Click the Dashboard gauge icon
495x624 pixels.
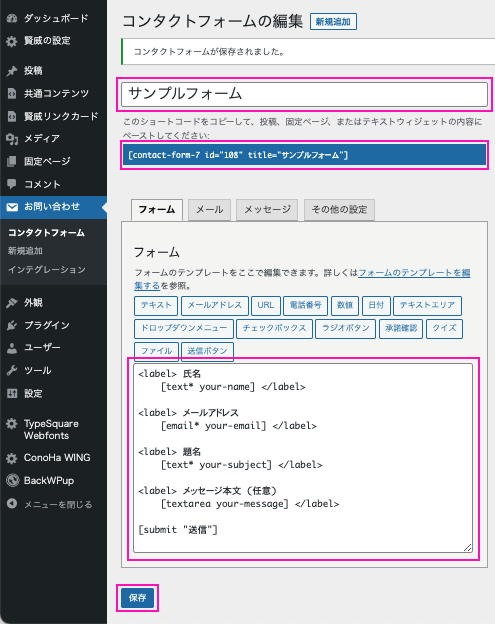pyautogui.click(x=12, y=18)
